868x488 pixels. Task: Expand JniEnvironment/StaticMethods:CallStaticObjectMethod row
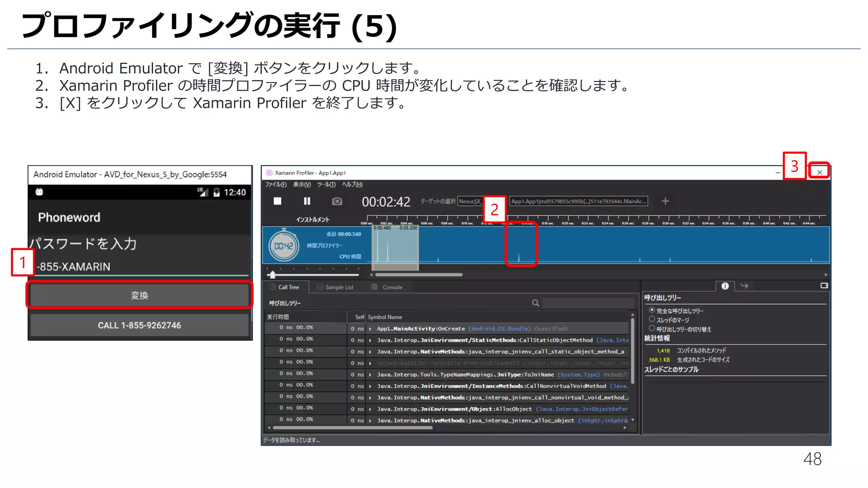coord(370,340)
